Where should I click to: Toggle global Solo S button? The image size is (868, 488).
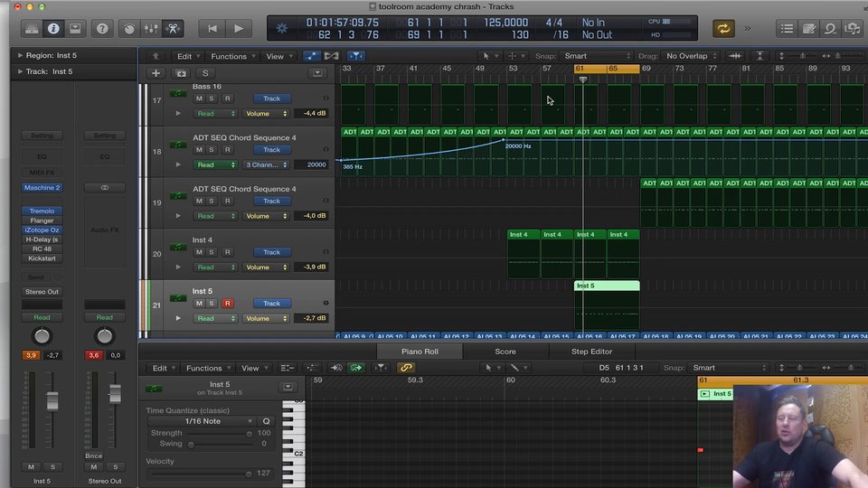(x=205, y=73)
